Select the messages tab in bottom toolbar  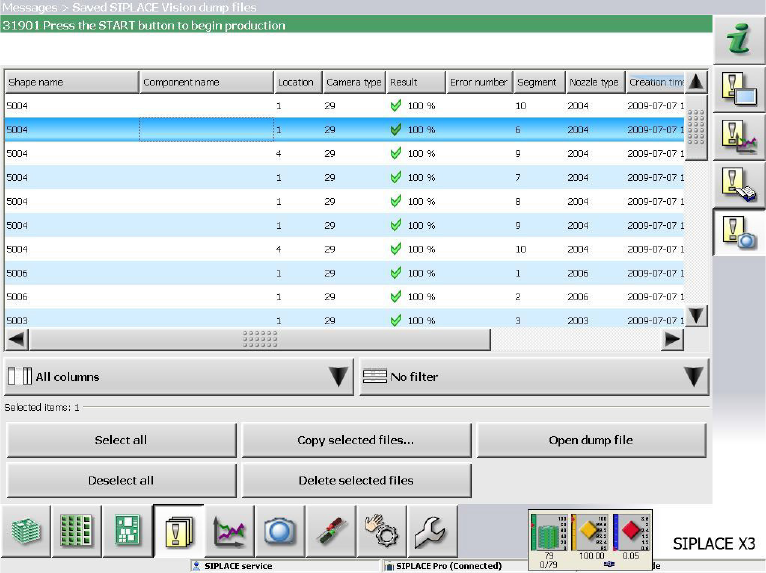pyautogui.click(x=179, y=530)
